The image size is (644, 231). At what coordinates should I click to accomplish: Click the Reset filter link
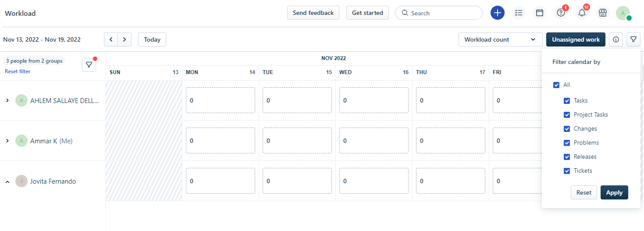[x=18, y=71]
